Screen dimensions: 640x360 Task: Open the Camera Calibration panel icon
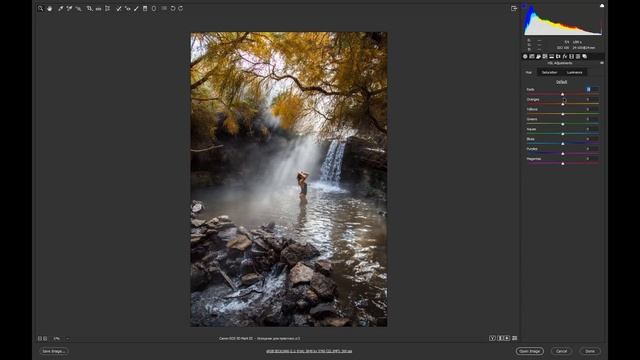click(x=571, y=56)
